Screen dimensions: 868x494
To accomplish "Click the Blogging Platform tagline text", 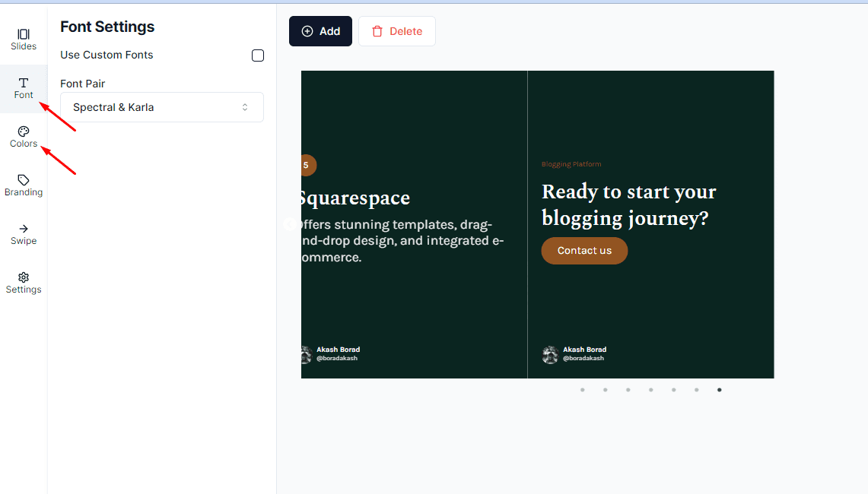I will pyautogui.click(x=571, y=164).
